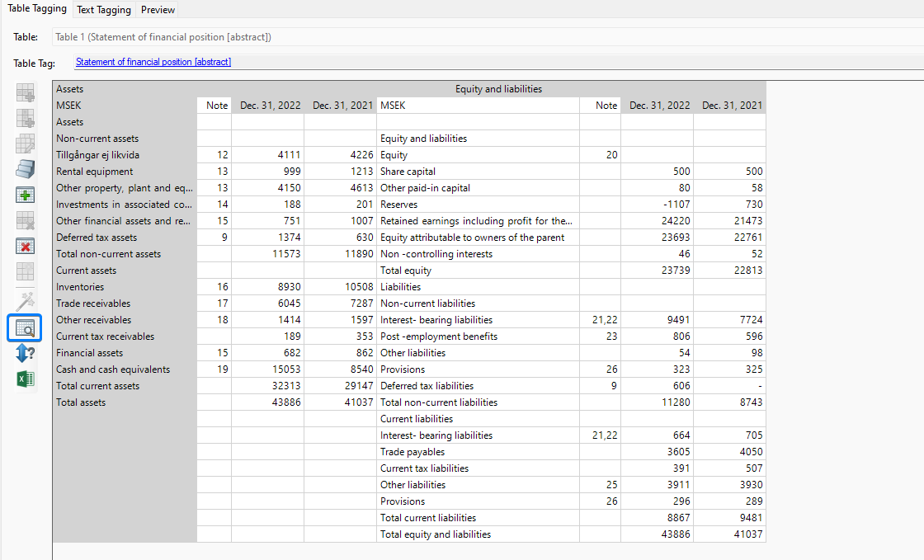Select 'Current tax liabilities' cell

click(478, 468)
